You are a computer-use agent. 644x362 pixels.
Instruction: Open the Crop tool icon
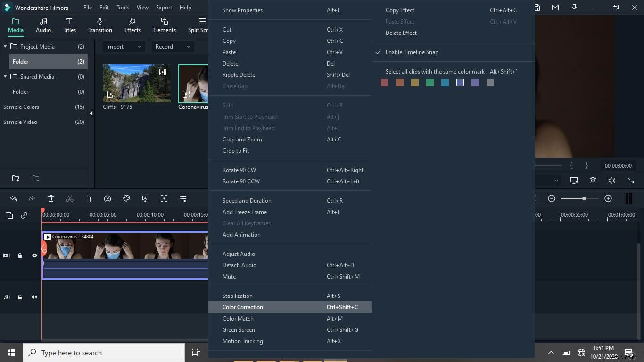click(89, 198)
